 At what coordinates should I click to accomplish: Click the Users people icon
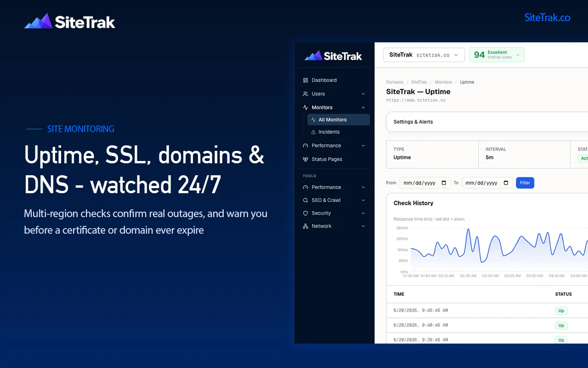305,94
